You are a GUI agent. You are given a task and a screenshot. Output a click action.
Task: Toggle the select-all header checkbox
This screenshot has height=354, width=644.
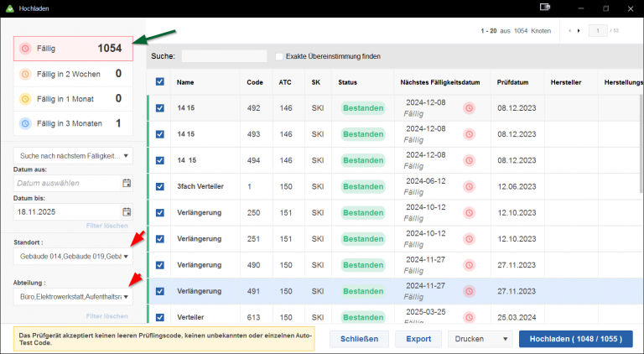click(x=159, y=82)
